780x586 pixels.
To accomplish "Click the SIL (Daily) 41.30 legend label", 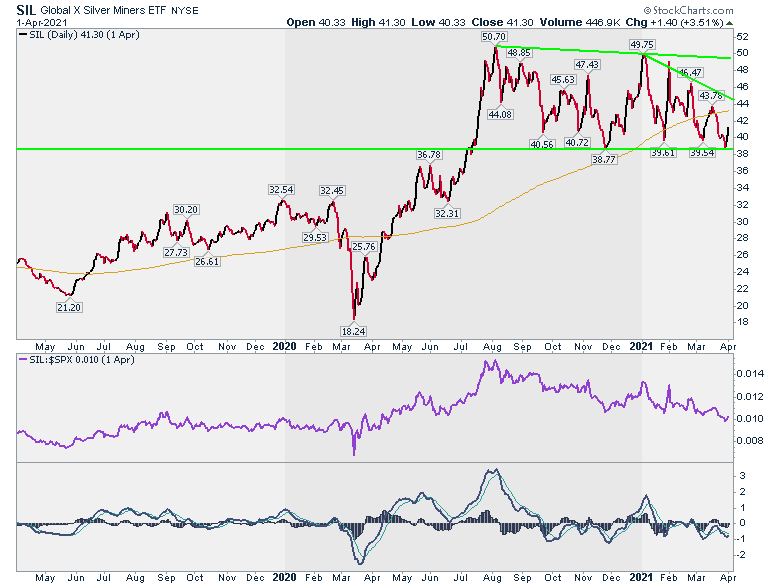I will [x=84, y=35].
